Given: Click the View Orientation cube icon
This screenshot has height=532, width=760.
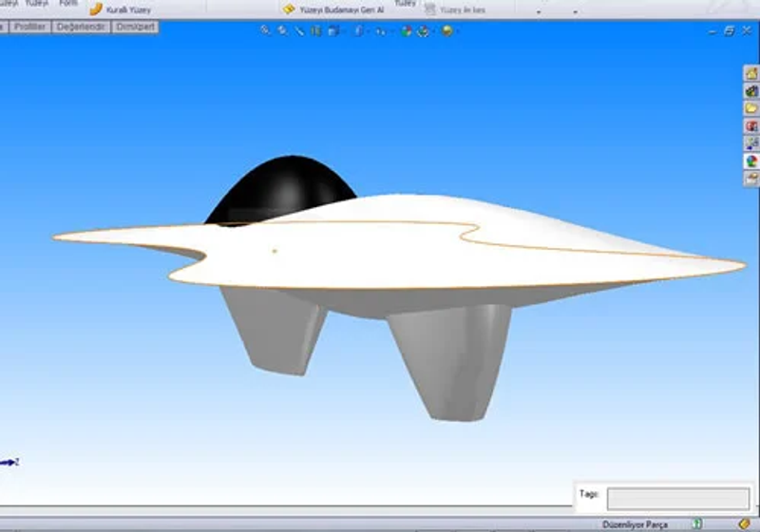Looking at the screenshot, I should coord(333,31).
